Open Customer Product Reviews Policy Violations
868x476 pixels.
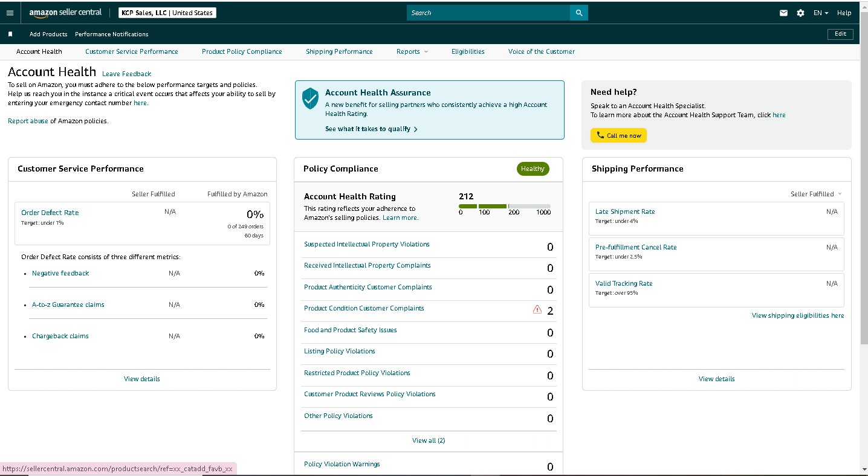[370, 394]
